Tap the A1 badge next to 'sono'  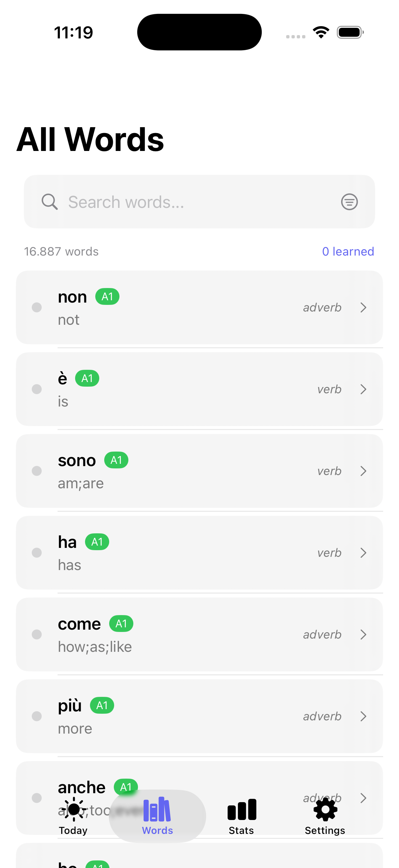point(116,460)
